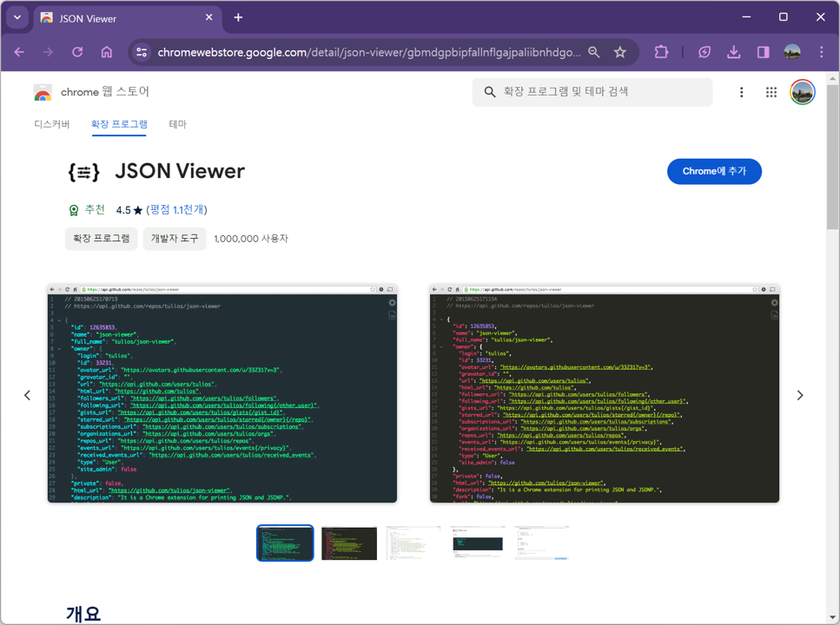Switch to the 테마 tab
The width and height of the screenshot is (840, 625).
(x=178, y=124)
